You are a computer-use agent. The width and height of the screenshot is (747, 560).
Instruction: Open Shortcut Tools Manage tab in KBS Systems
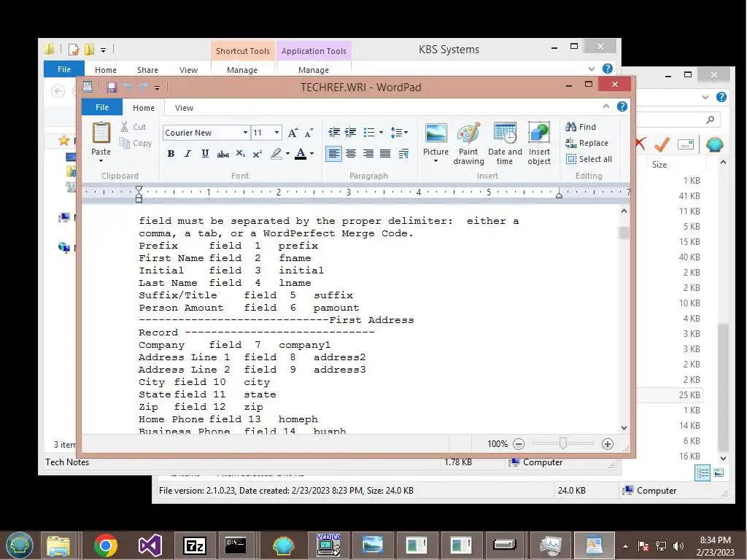pyautogui.click(x=242, y=70)
